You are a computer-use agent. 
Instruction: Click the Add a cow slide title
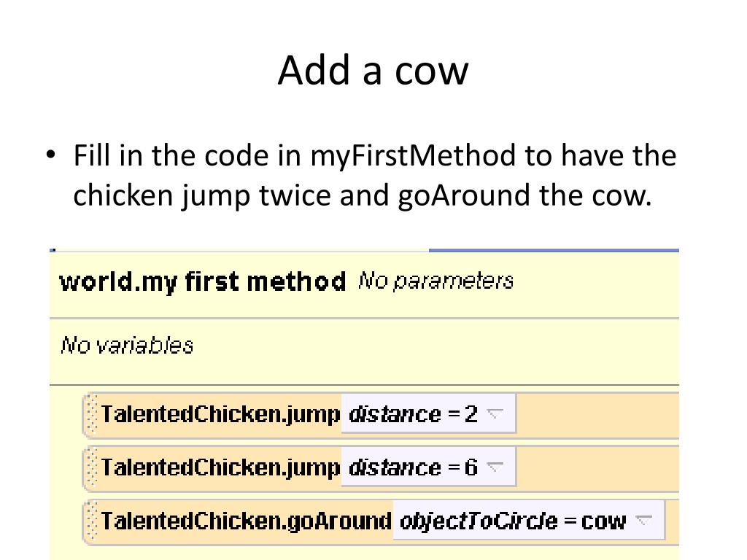click(x=373, y=70)
